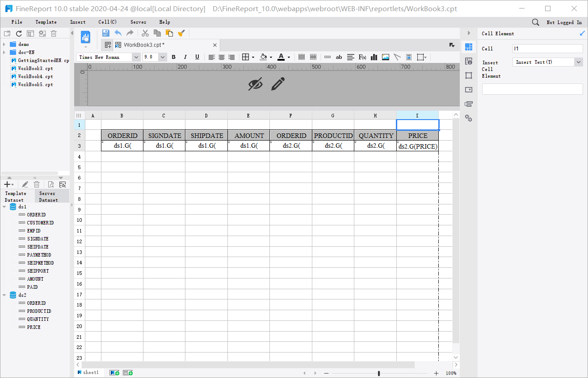Screen dimensions: 588x378
Task: Open the Template menu
Action: (46, 21)
